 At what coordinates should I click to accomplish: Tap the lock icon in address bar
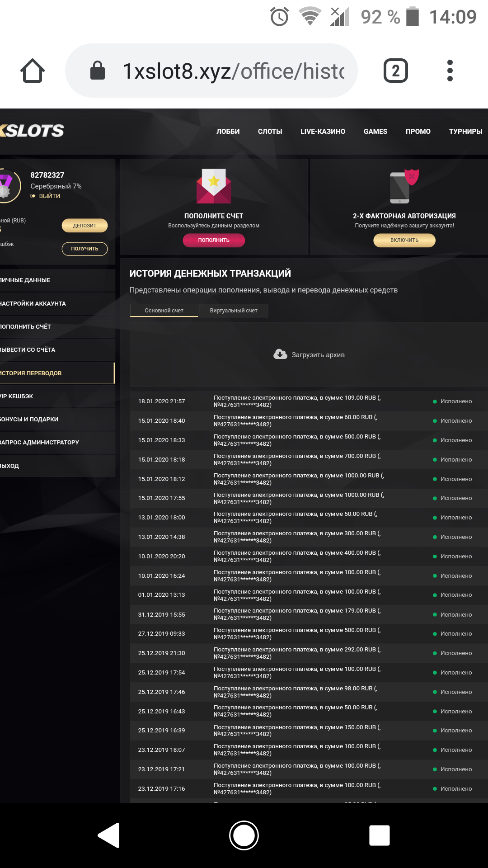pyautogui.click(x=98, y=71)
